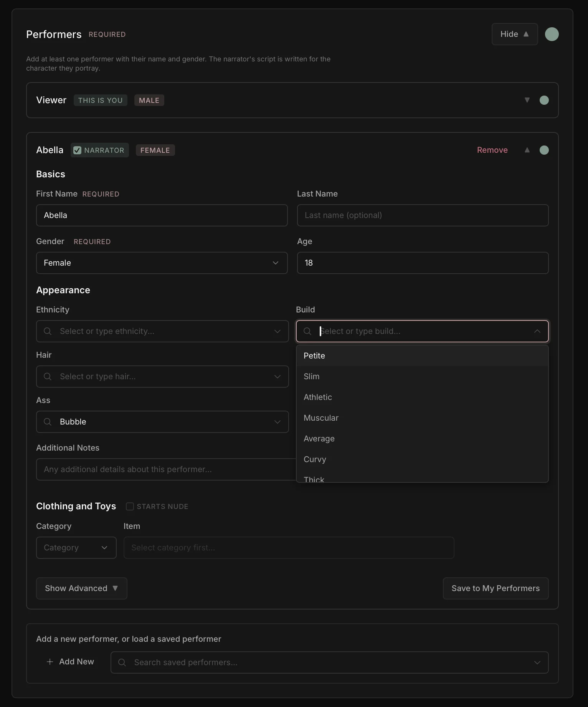
Task: Choose Muscular build option
Action: [422, 418]
